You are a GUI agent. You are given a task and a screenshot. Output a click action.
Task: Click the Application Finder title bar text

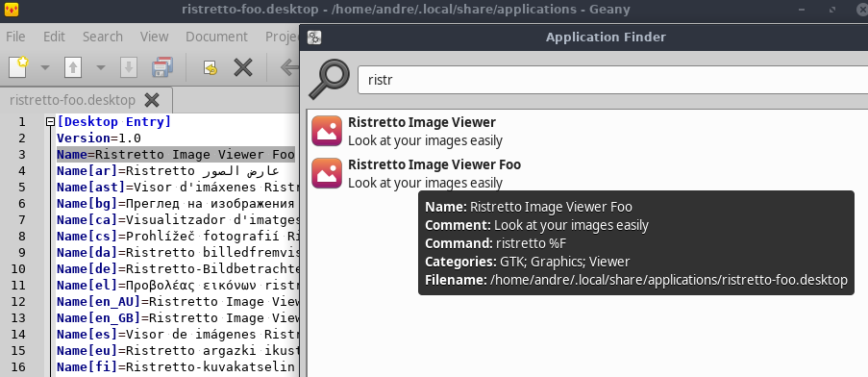(x=606, y=38)
